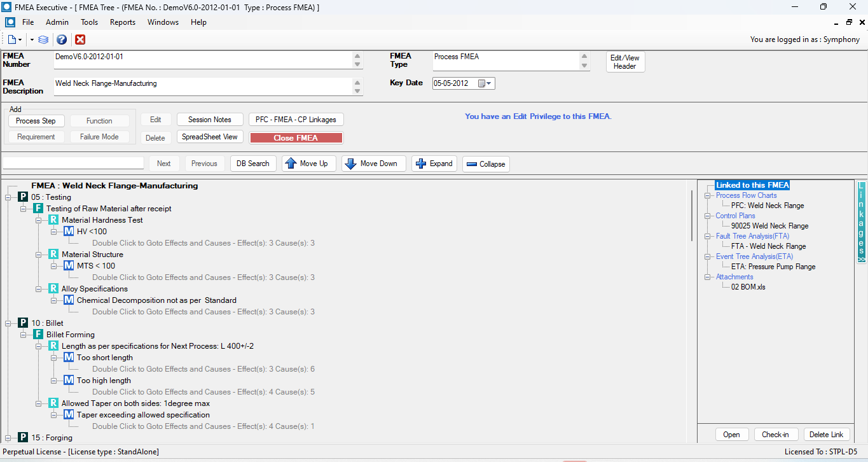Screen dimensions: 868x462
Task: Click R icon next to Material Hardness Test
Action: [53, 220]
